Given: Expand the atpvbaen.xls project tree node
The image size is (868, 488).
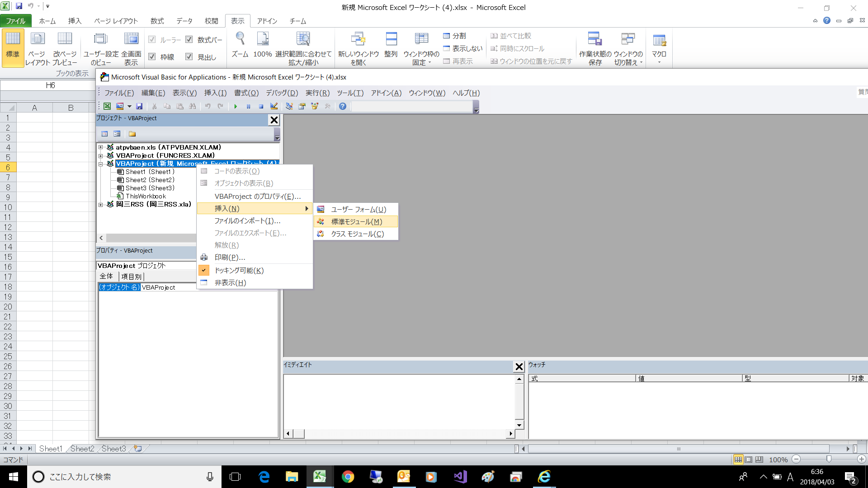Looking at the screenshot, I should tap(101, 147).
